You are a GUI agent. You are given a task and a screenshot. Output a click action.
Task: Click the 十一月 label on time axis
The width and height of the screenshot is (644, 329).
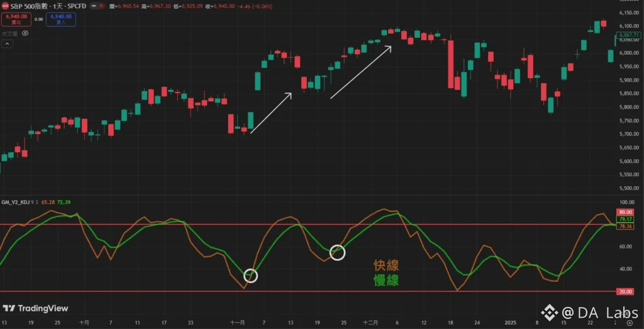[x=238, y=323]
